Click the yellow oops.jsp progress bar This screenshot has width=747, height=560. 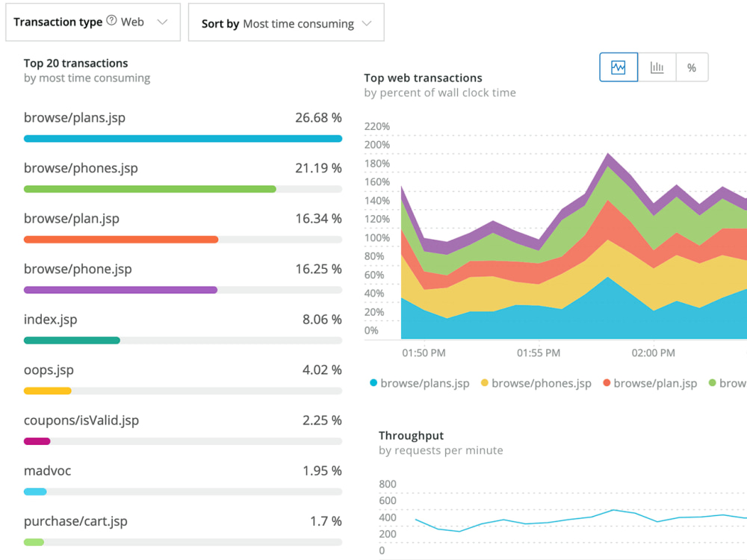(48, 391)
